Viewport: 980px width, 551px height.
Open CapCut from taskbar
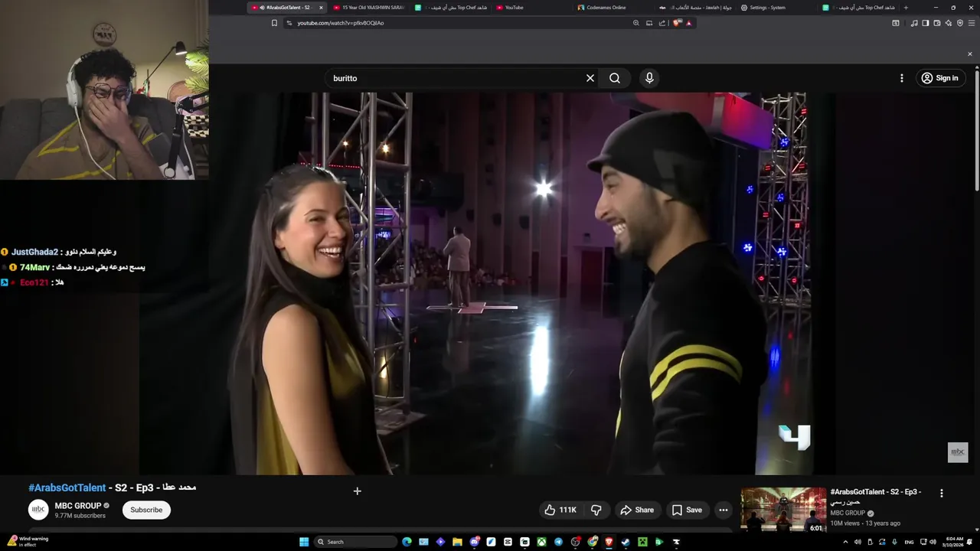coord(508,542)
